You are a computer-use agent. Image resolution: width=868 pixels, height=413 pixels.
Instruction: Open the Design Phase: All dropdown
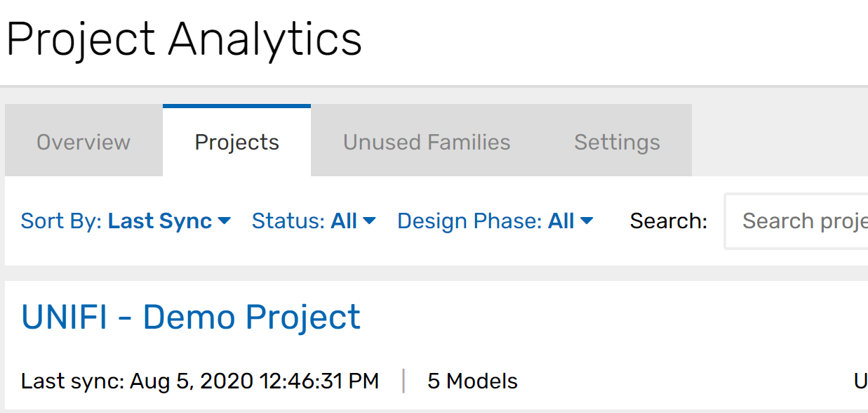coord(495,221)
